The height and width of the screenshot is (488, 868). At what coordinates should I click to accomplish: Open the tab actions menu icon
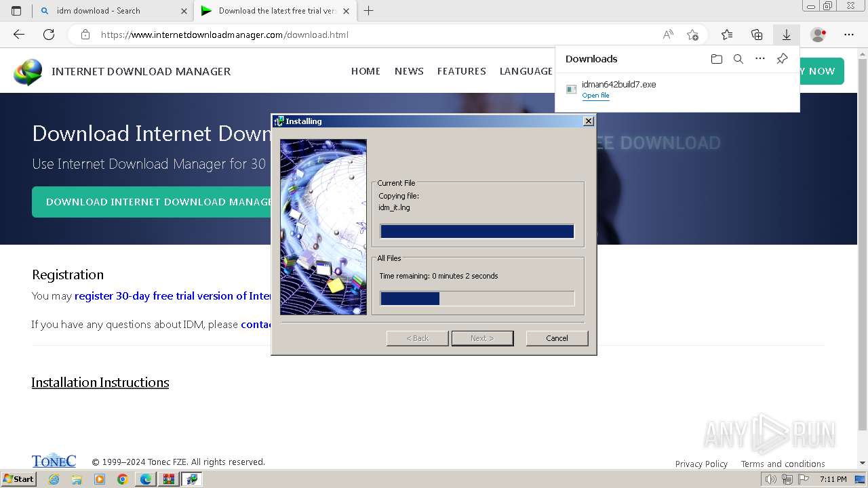coord(16,11)
